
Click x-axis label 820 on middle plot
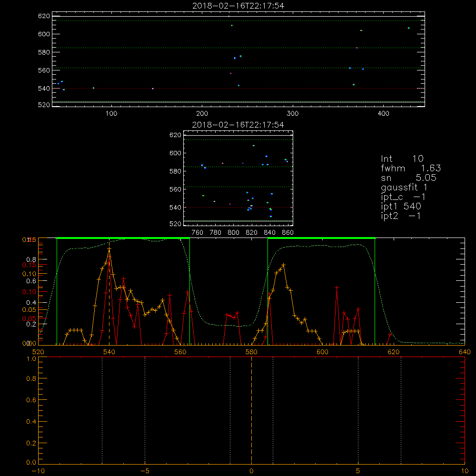[x=252, y=233]
